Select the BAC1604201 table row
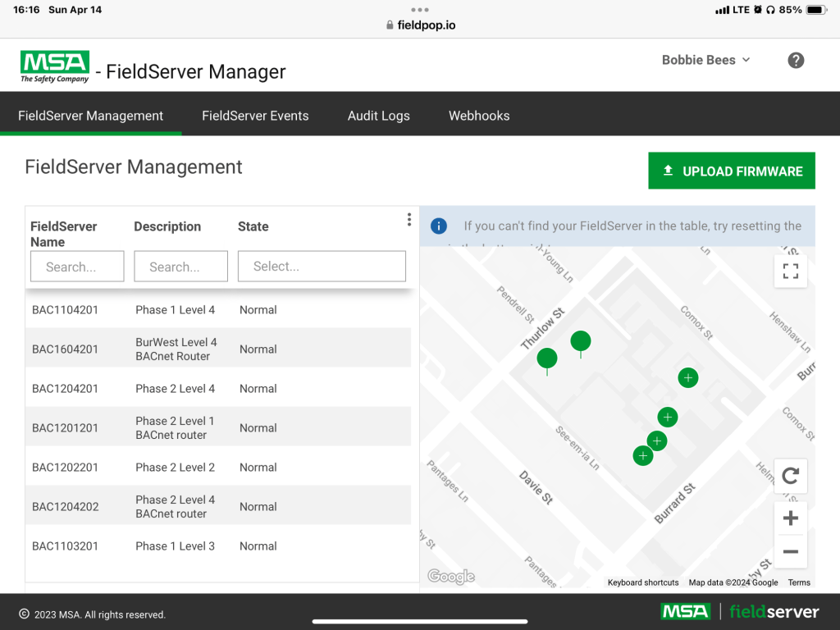 [x=217, y=349]
